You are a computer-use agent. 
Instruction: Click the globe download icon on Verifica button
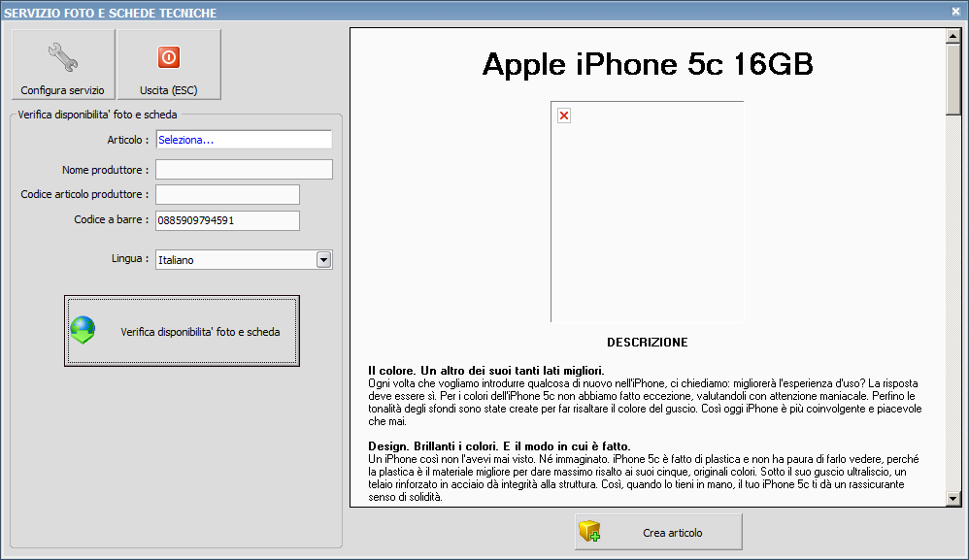(x=83, y=330)
